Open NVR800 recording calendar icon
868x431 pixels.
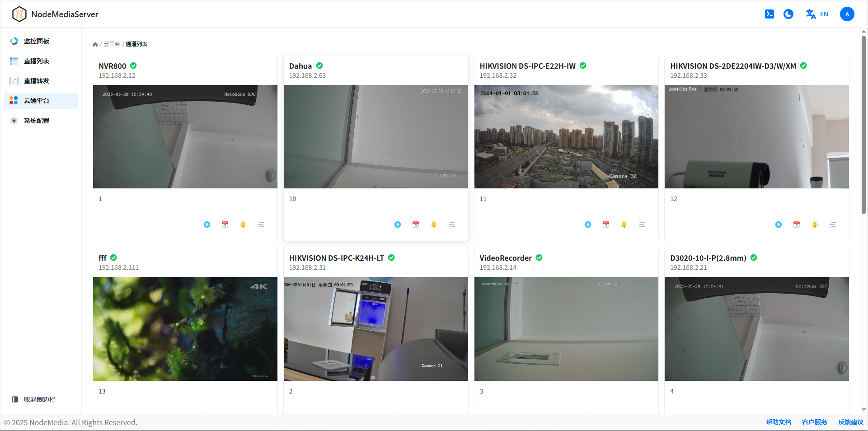225,225
